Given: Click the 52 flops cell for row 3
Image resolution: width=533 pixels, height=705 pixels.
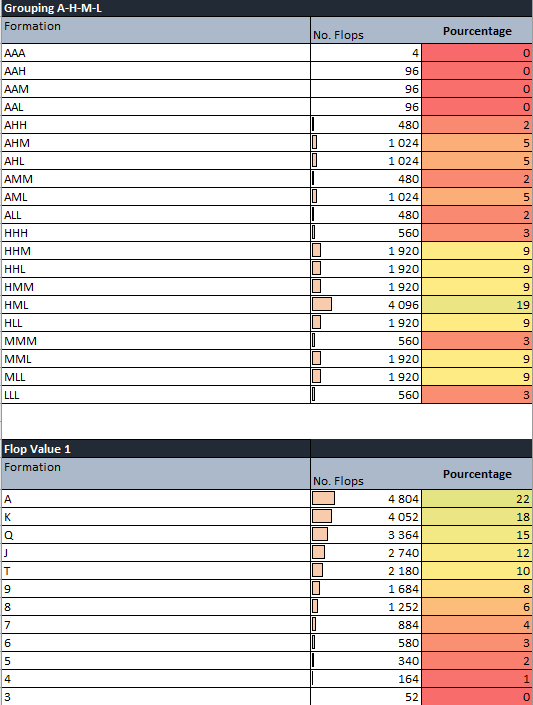Looking at the screenshot, I should [366, 696].
